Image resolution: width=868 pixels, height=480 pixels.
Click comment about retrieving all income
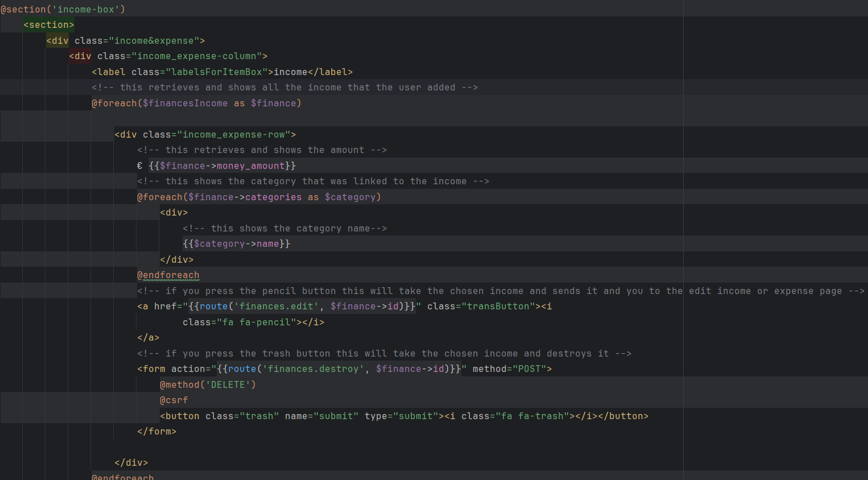(x=285, y=88)
